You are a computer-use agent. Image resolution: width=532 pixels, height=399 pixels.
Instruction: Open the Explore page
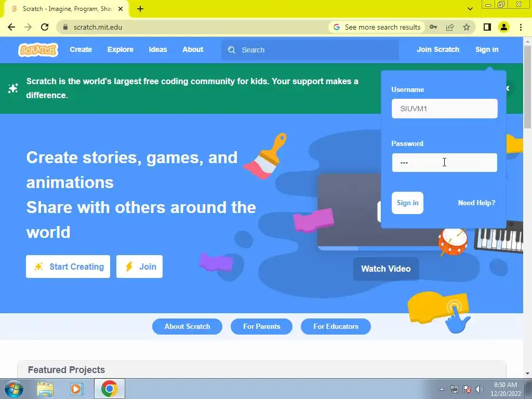coord(121,49)
